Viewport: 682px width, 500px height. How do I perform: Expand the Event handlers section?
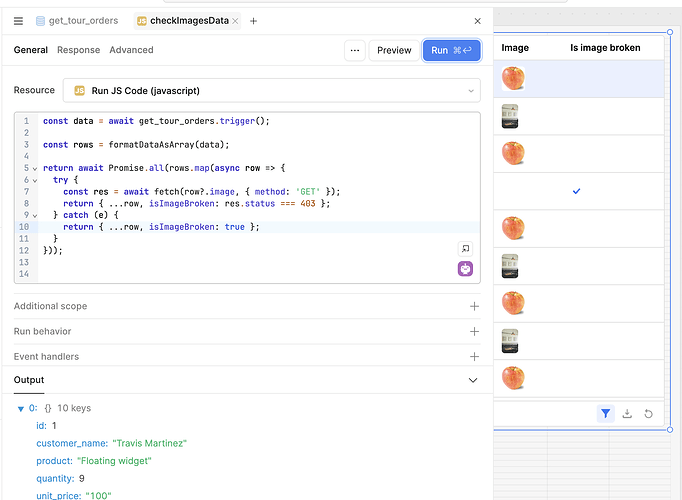[x=475, y=357]
